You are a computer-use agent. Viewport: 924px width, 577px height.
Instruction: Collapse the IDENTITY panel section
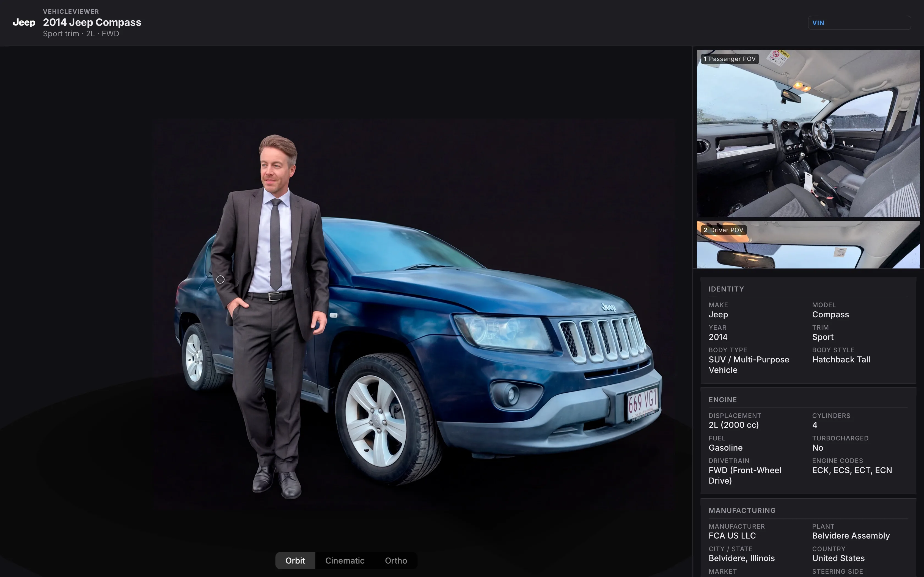[x=726, y=289]
